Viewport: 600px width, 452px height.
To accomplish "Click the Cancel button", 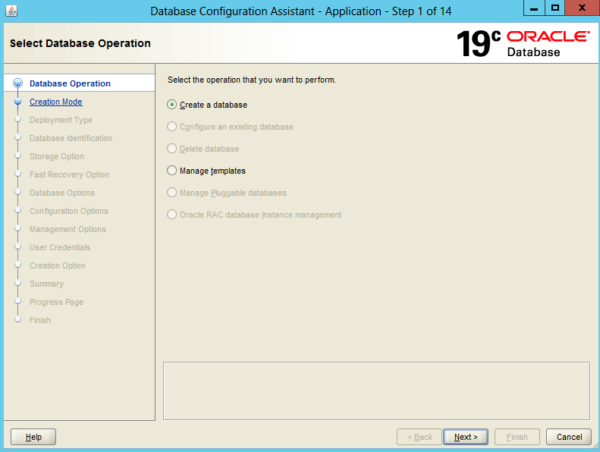I will [x=569, y=437].
